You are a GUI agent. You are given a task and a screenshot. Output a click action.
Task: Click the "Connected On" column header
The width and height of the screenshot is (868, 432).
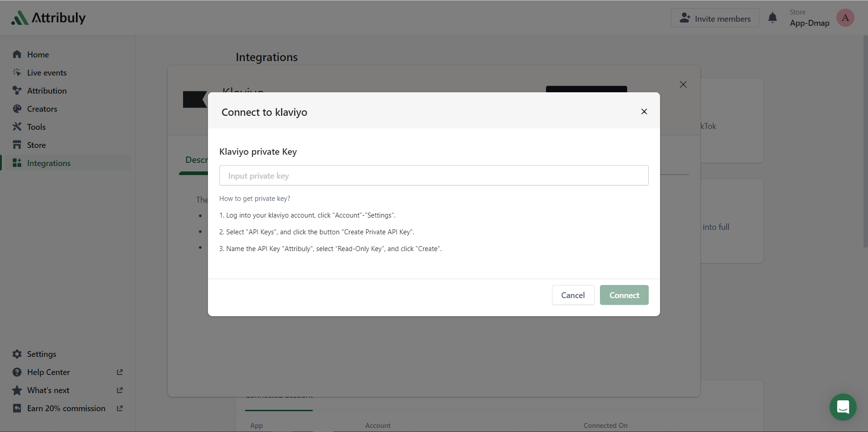coord(605,425)
